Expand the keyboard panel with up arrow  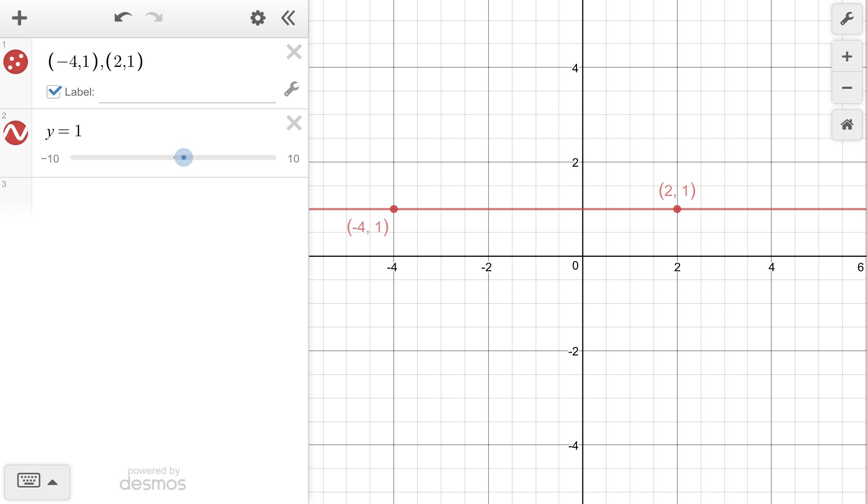[x=52, y=482]
